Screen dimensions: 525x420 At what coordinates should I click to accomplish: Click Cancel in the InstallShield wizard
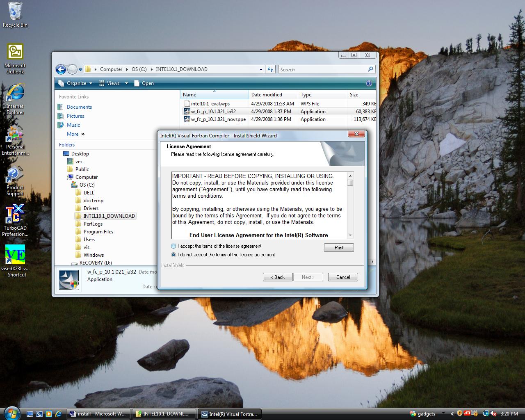(x=343, y=277)
